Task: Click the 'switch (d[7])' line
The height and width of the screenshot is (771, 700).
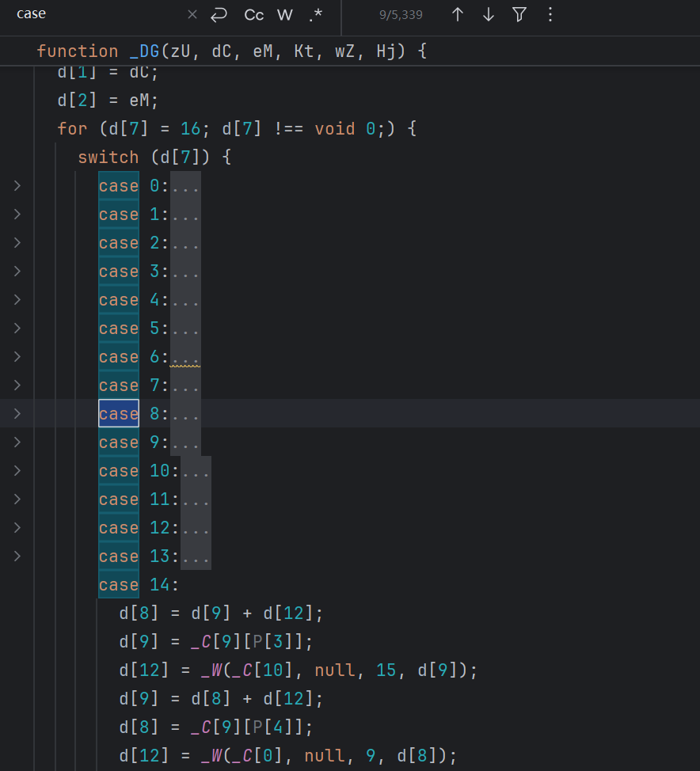Action: (154, 158)
